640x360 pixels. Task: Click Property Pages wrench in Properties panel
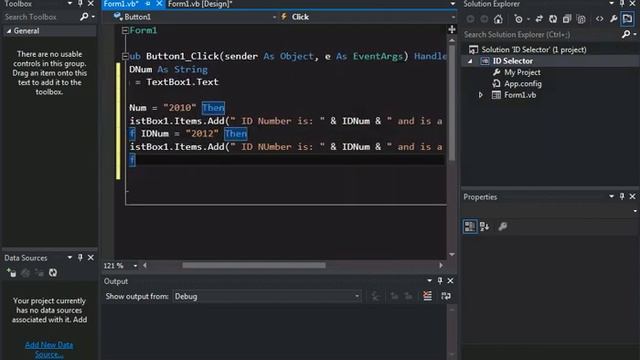coord(503,226)
